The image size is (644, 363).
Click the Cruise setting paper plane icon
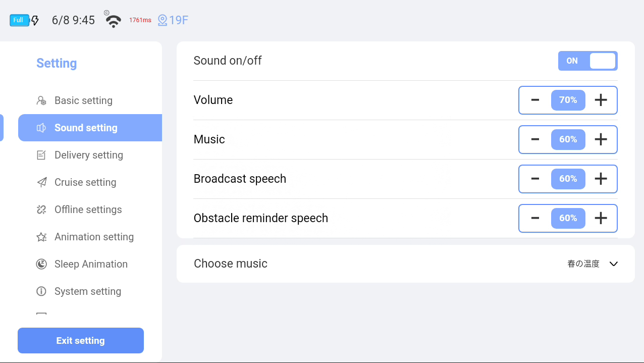coord(41,182)
